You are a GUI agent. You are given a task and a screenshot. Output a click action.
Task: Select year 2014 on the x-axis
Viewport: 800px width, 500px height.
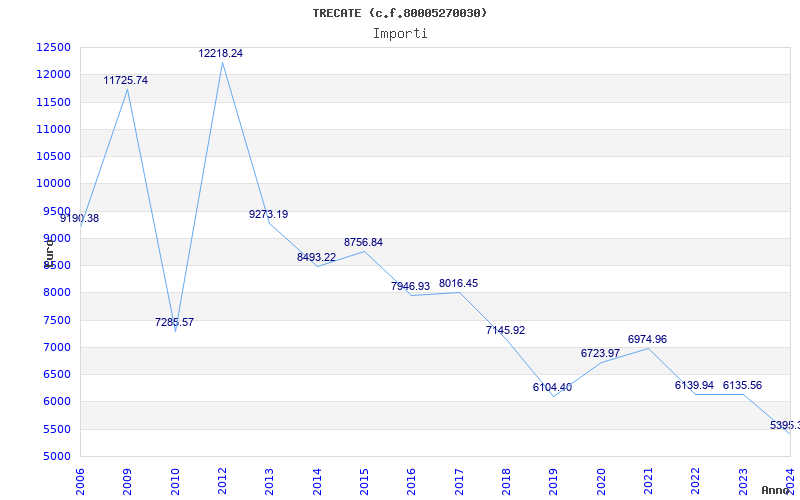click(x=317, y=482)
